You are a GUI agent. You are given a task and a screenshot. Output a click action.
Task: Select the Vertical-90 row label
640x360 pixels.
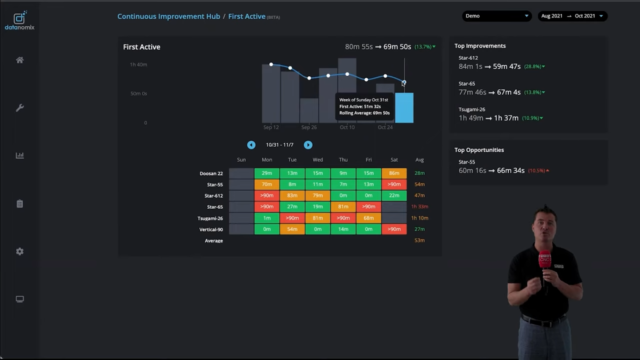(x=211, y=229)
